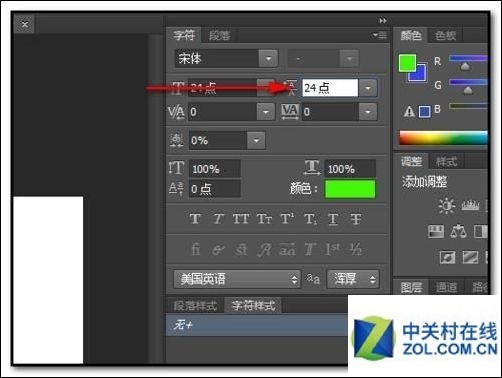Toggle All Caps text style

(241, 219)
